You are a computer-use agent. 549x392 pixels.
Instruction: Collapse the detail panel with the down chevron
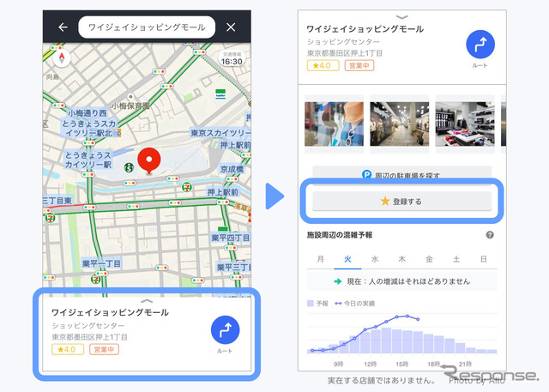pos(402,17)
